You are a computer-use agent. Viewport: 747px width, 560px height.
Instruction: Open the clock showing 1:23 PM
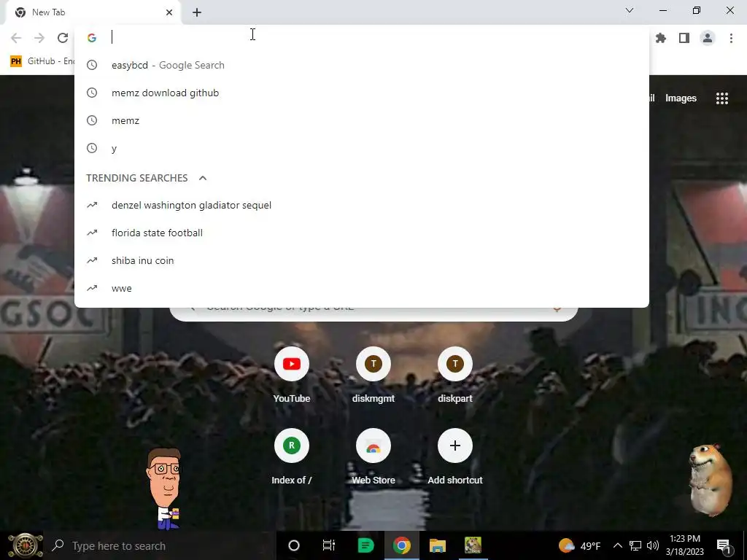pyautogui.click(x=684, y=545)
